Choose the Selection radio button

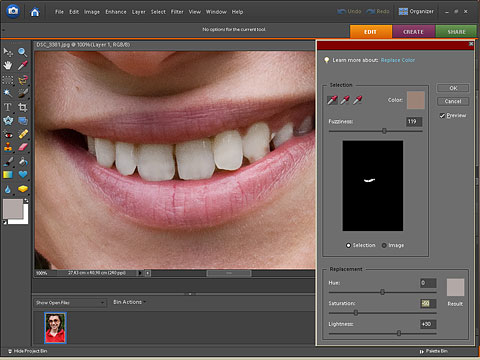coord(348,245)
